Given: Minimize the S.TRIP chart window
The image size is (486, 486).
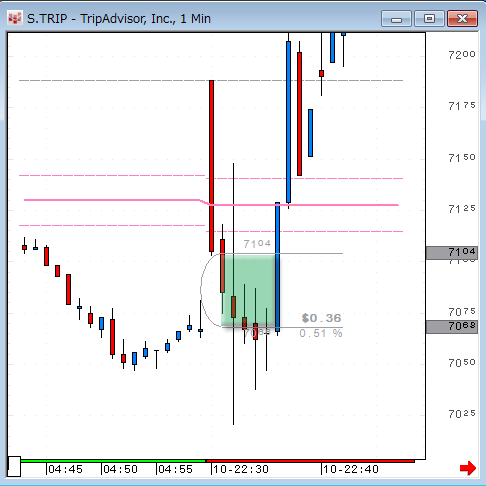Looking at the screenshot, I should point(396,19).
